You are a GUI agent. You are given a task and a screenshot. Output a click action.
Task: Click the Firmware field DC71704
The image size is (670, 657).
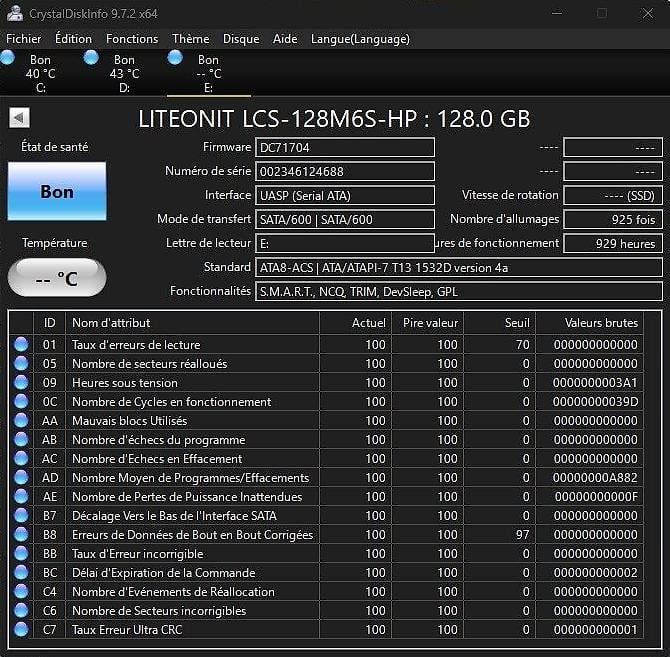(x=345, y=147)
